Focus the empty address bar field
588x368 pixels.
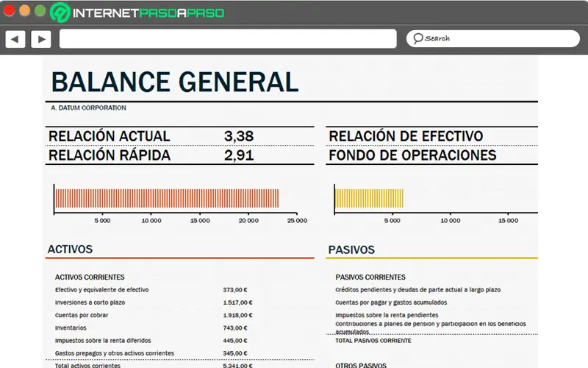228,39
